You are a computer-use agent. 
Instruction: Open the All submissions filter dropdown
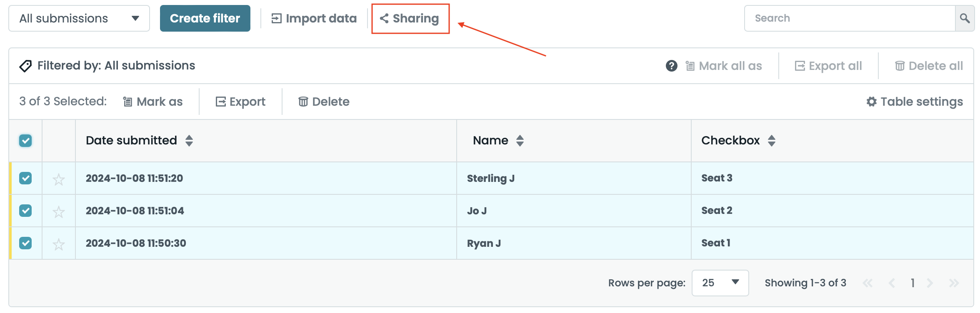tap(79, 18)
